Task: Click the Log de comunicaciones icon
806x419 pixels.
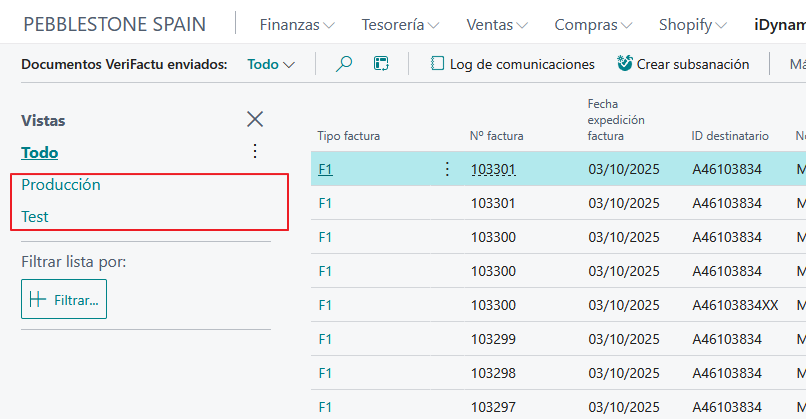Action: [x=437, y=64]
